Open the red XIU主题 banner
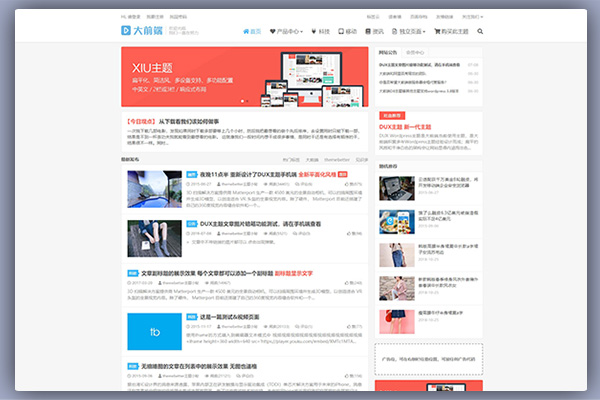 click(245, 77)
